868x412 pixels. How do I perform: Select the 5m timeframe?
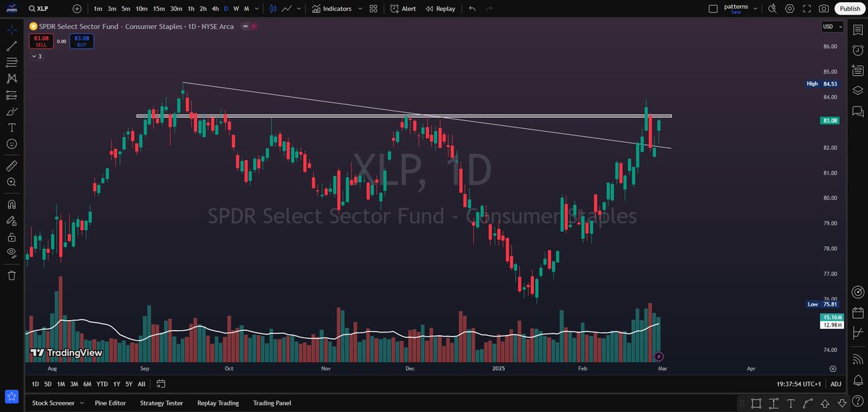tap(126, 9)
